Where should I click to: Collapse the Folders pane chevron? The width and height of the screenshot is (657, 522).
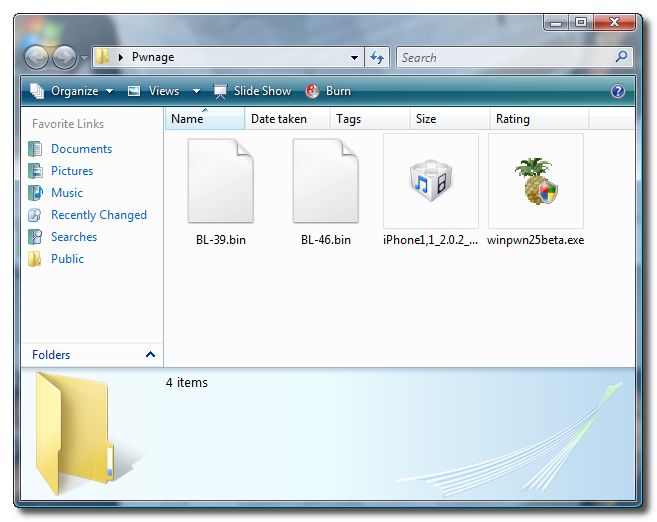[150, 355]
